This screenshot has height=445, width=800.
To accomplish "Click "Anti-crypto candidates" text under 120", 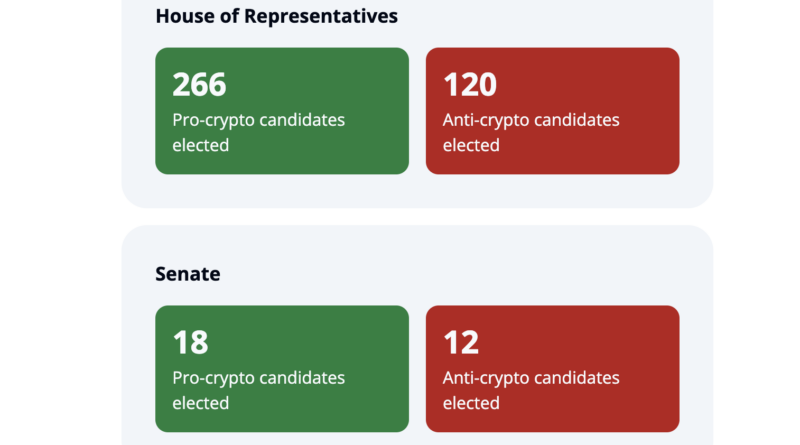I will 531,120.
